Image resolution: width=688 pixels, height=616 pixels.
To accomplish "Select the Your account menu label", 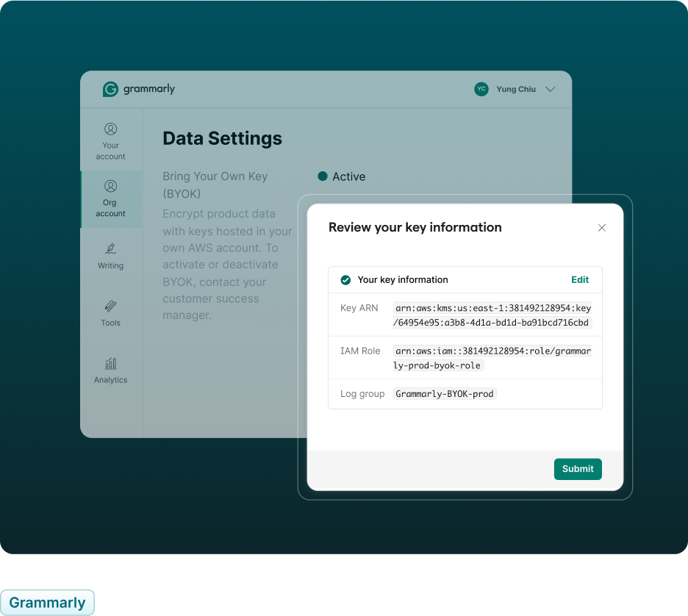I will pos(110,151).
